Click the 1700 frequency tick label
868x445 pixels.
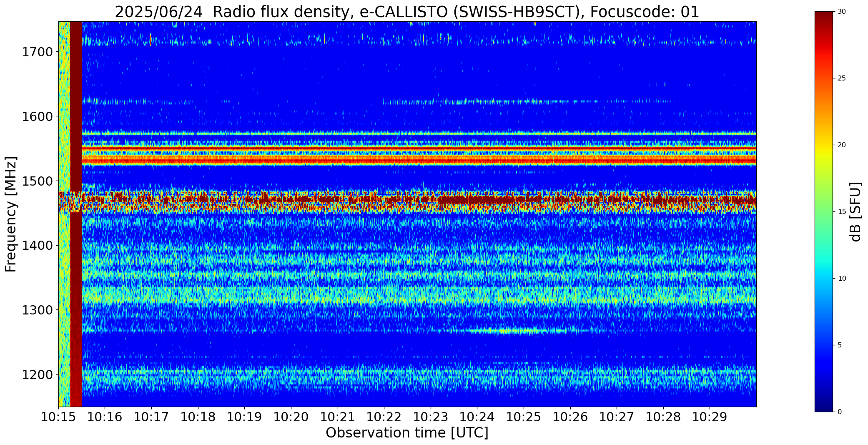click(37, 52)
